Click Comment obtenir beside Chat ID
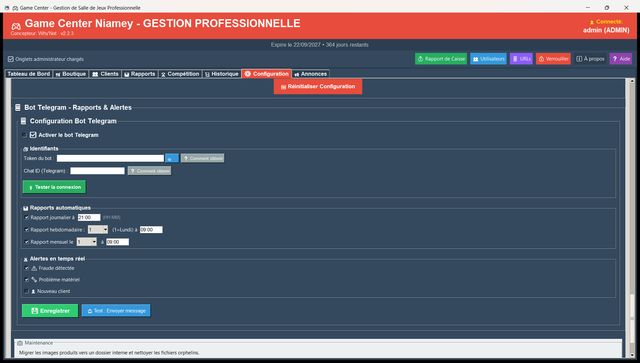 pos(149,171)
